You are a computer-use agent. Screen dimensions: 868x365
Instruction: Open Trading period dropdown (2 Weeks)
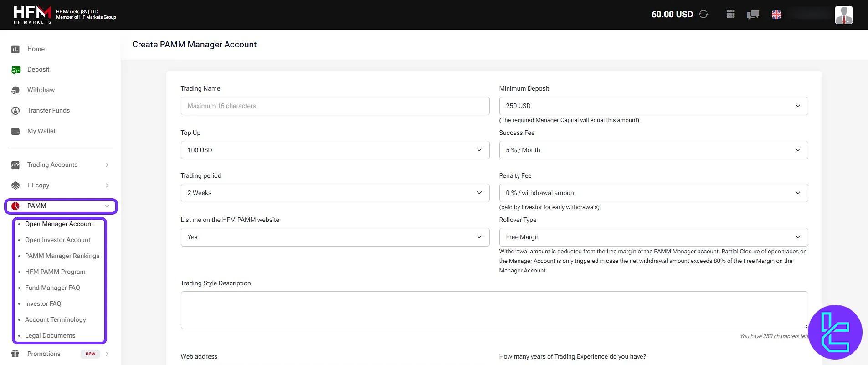[x=335, y=193]
